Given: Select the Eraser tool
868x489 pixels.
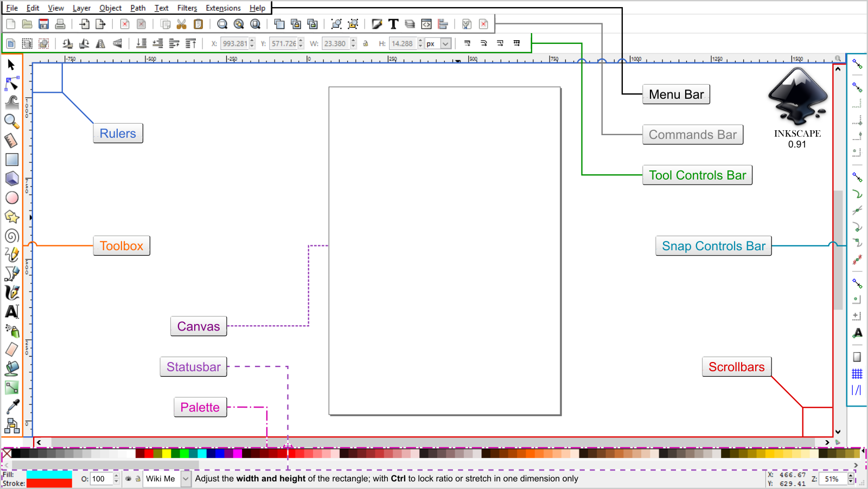Looking at the screenshot, I should [11, 350].
